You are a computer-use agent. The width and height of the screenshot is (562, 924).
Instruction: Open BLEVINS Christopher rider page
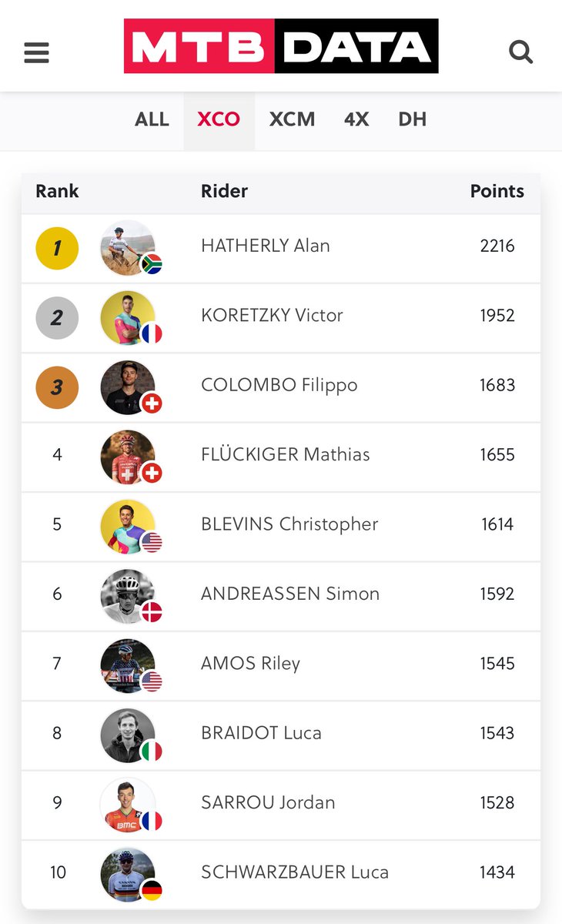(289, 524)
